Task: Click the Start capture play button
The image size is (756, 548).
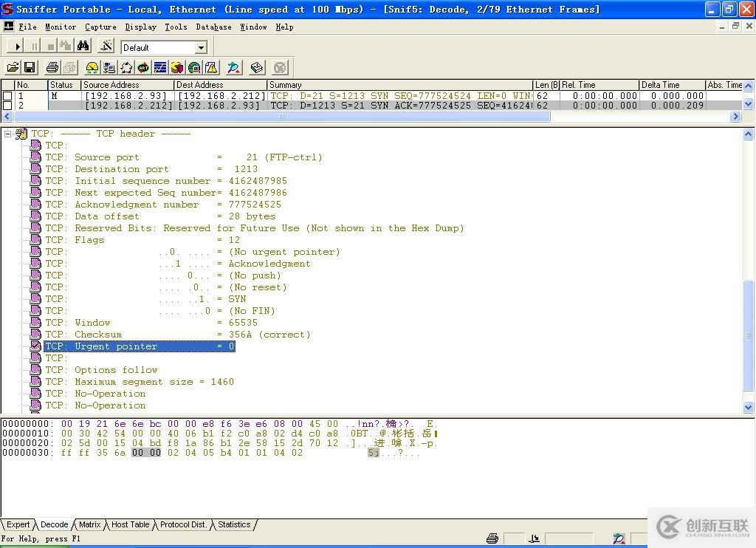Action: click(18, 47)
